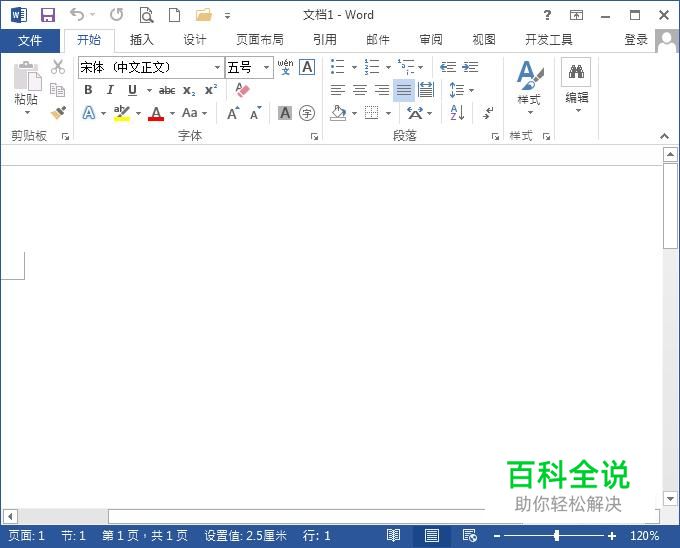680x548 pixels.
Task: Open font size dropdown 五号
Action: [x=266, y=68]
